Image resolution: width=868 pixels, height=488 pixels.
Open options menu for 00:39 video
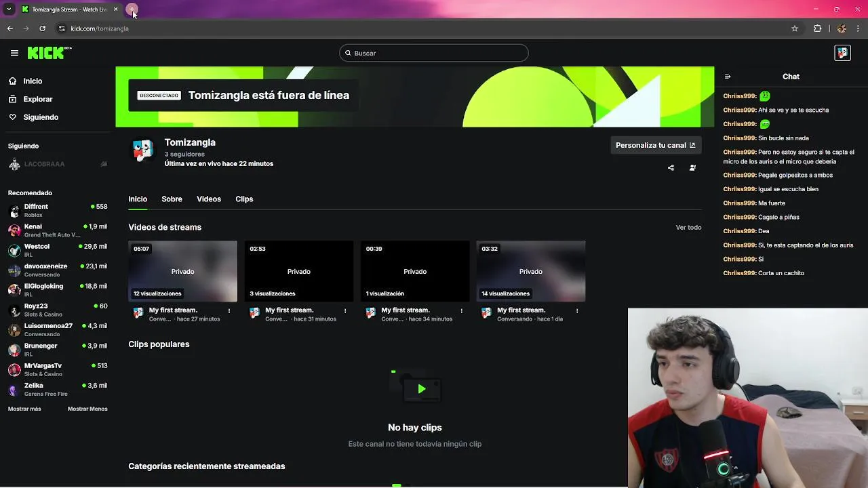pyautogui.click(x=462, y=310)
